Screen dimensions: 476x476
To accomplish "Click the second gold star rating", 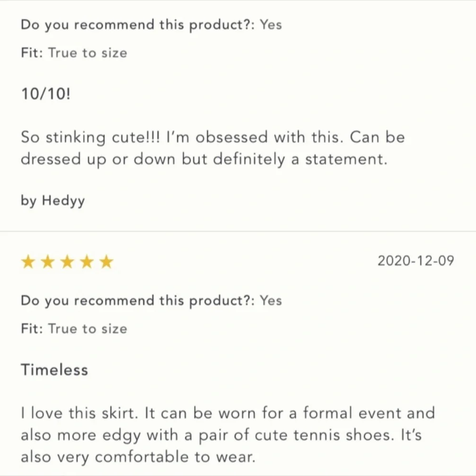I will tap(48, 262).
